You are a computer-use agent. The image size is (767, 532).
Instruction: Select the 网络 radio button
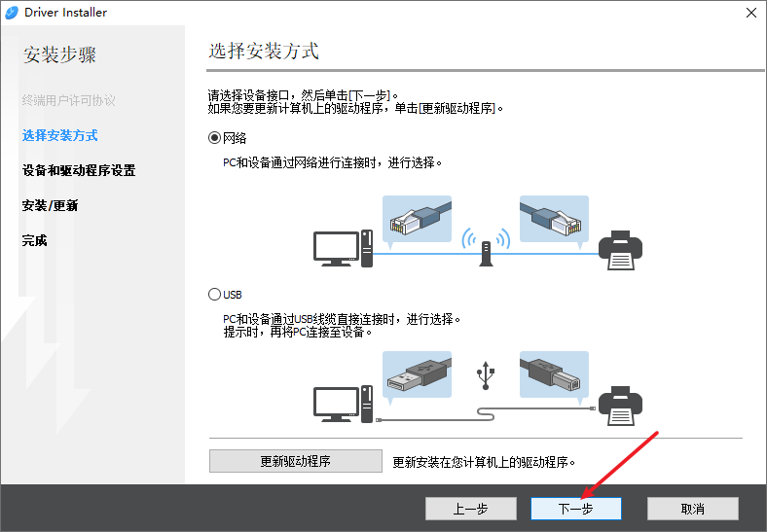(214, 138)
